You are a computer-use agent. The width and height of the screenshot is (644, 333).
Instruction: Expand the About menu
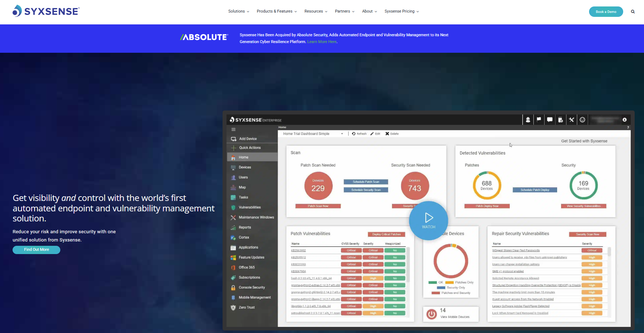coord(369,11)
